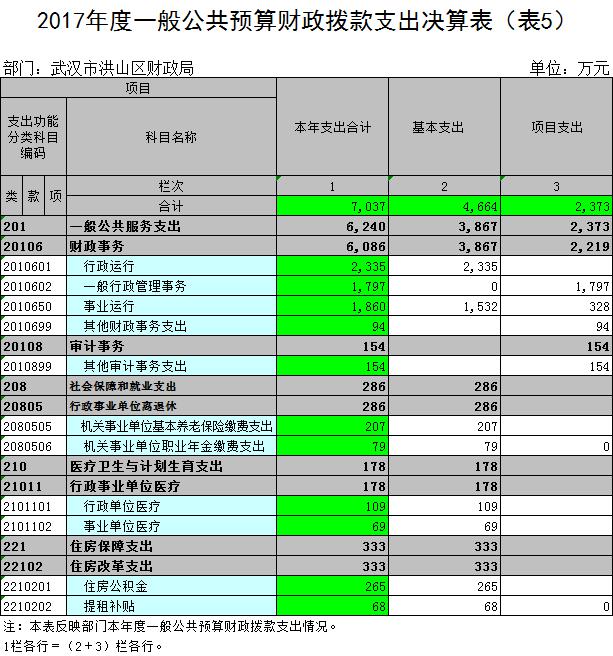
Task: Select the 本年支出合计 column header
Action: point(332,128)
